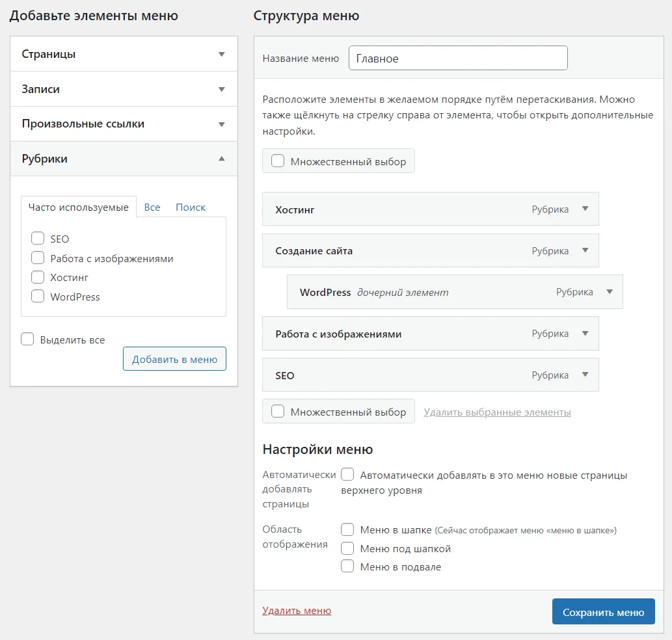Switch to the Все tab

pyautogui.click(x=152, y=207)
